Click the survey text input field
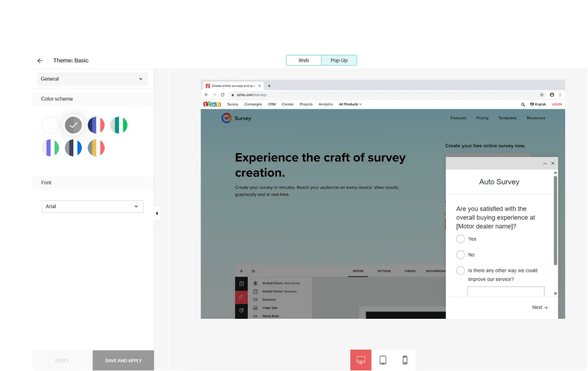588x371 pixels. 506,292
